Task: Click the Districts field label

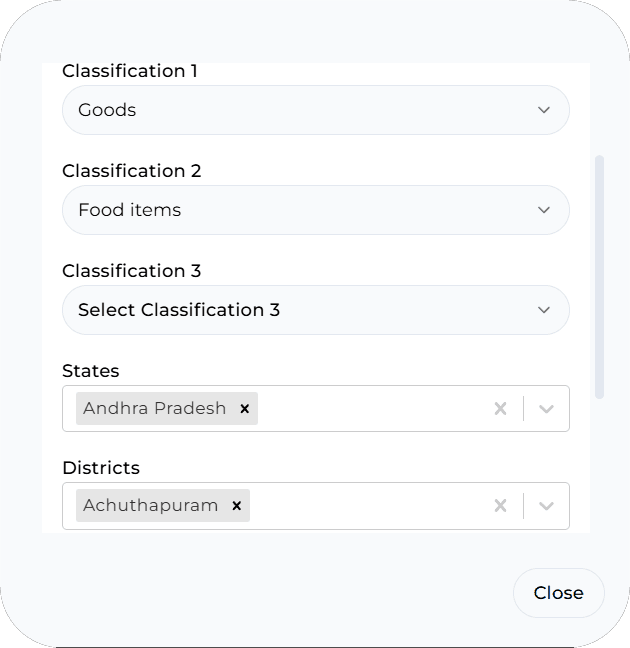Action: tap(101, 468)
